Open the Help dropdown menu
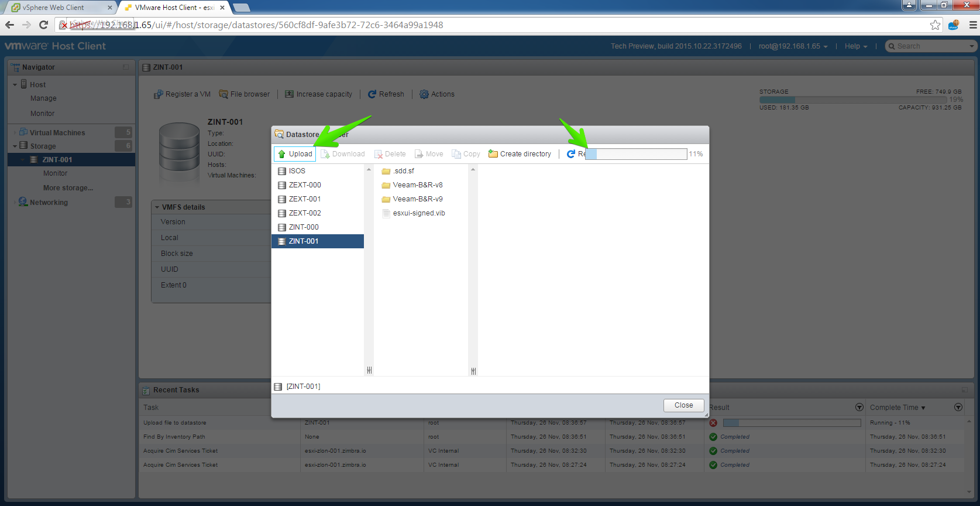The width and height of the screenshot is (980, 506). pos(856,46)
